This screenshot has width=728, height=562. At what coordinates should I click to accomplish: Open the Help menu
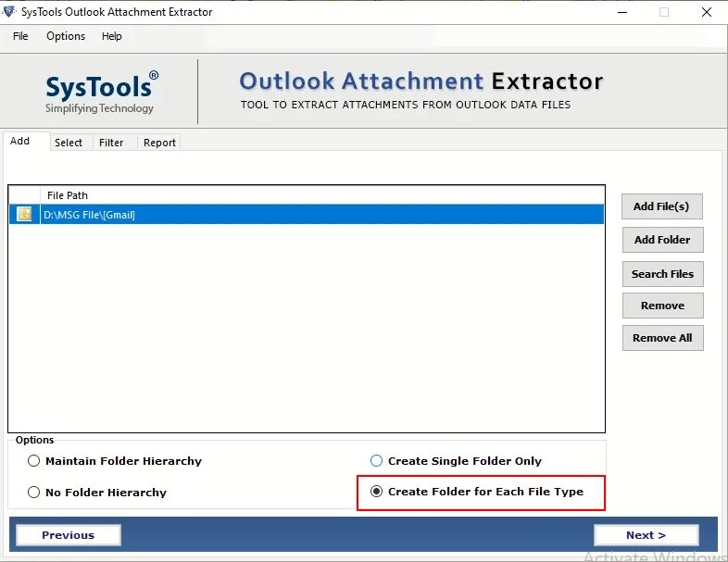(111, 36)
